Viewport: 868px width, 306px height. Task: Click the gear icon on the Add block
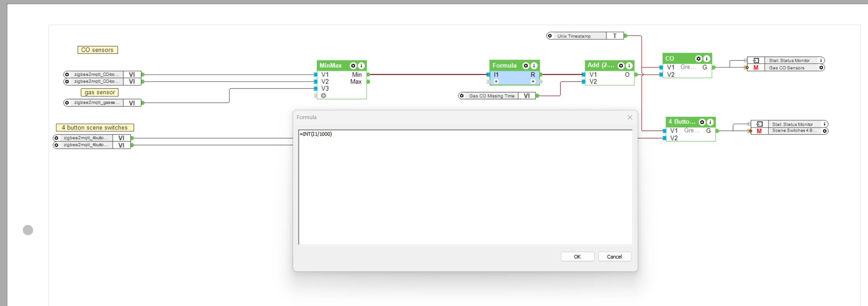pyautogui.click(x=621, y=65)
